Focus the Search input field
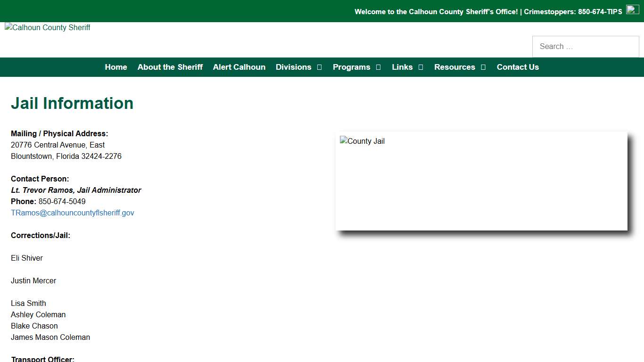 [x=585, y=47]
